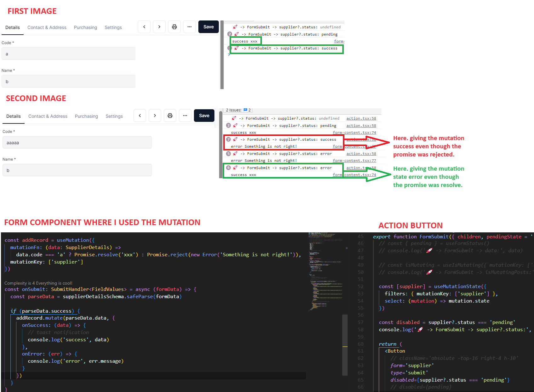The image size is (534, 392).
Task: Click the code editor minimap
Action: coord(325,271)
